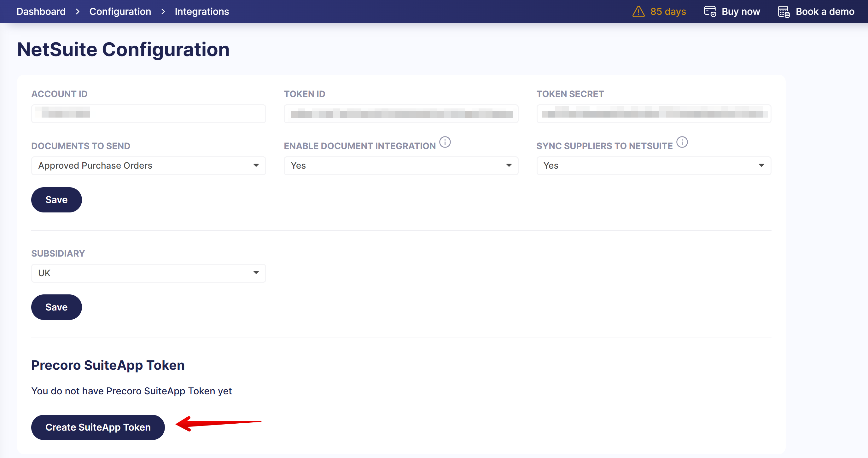Open the Dashboard breadcrumb link

click(x=41, y=11)
